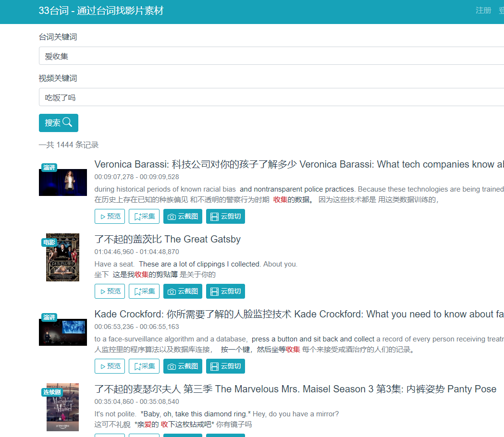
Task: Take cloud screenshot of Veronica Barassi clip
Action: click(x=183, y=217)
